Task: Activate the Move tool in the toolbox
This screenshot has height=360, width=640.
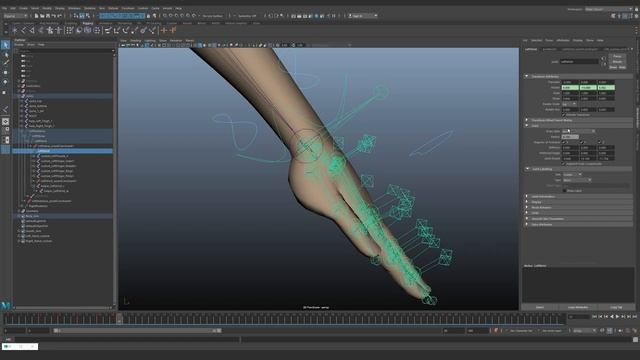Action: (x=5, y=72)
